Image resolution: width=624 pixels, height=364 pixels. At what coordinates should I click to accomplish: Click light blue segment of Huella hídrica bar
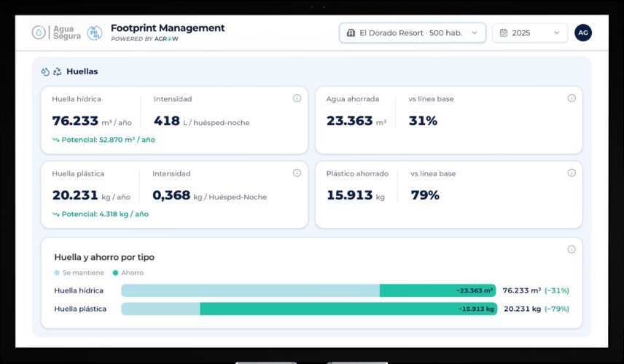(250, 290)
